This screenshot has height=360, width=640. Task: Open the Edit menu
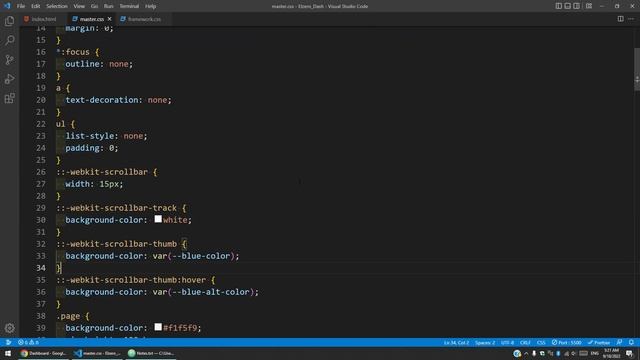coord(36,6)
